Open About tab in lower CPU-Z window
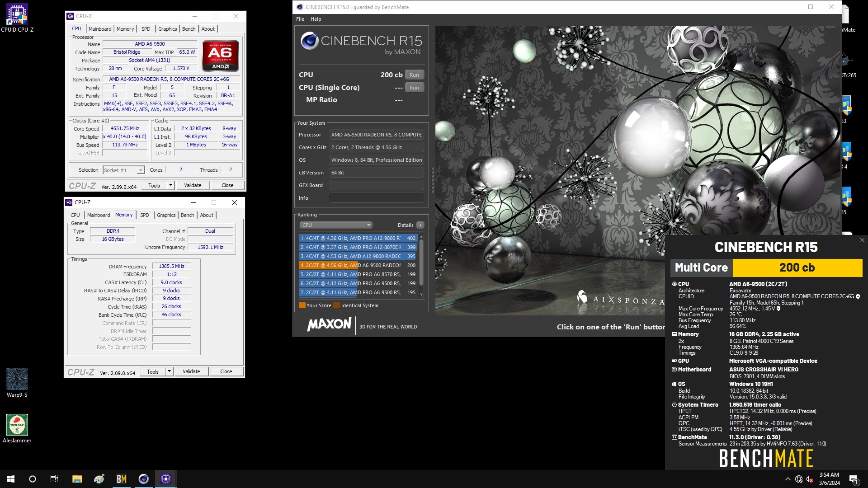 207,215
